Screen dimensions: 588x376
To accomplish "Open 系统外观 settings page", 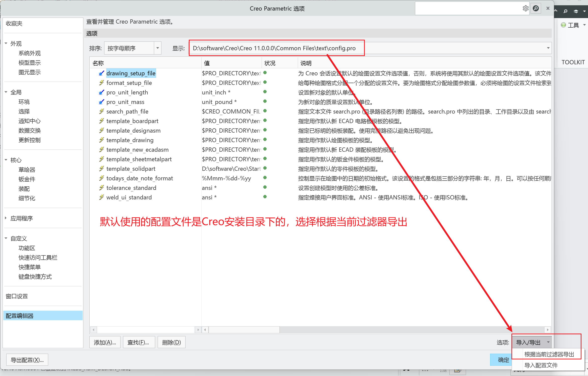I will 30,53.
